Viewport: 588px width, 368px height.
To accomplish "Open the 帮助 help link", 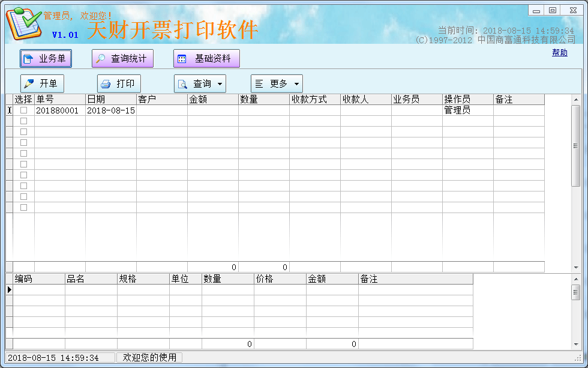I will pos(559,53).
